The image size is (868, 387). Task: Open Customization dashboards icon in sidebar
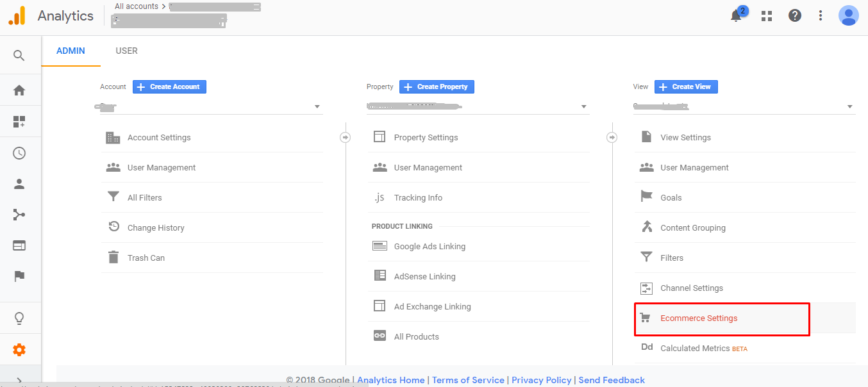[x=19, y=122]
